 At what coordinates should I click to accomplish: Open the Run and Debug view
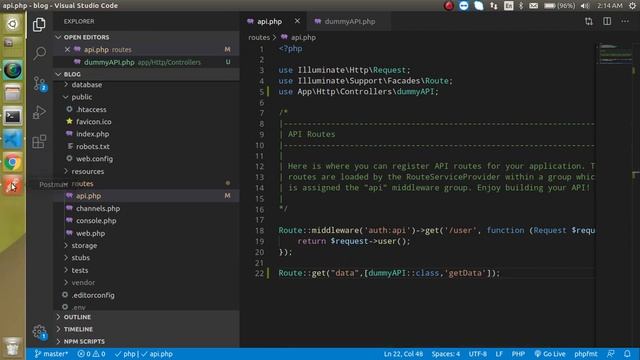(39, 112)
